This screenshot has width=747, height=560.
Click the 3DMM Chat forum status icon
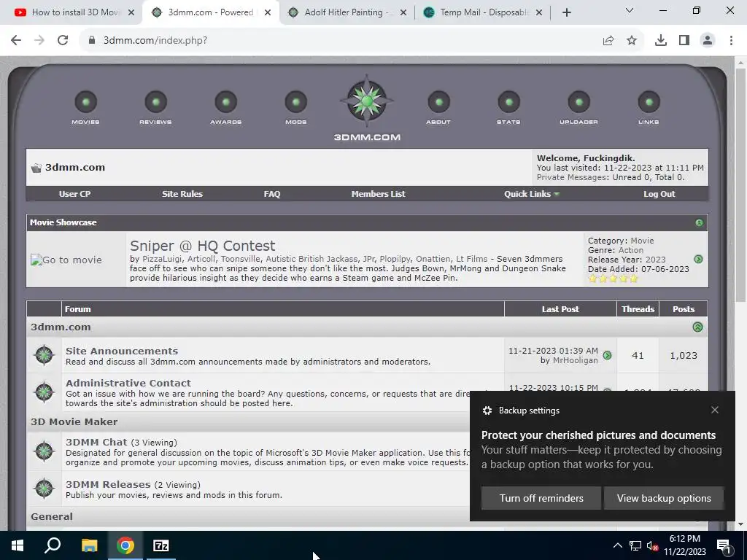[x=44, y=451]
